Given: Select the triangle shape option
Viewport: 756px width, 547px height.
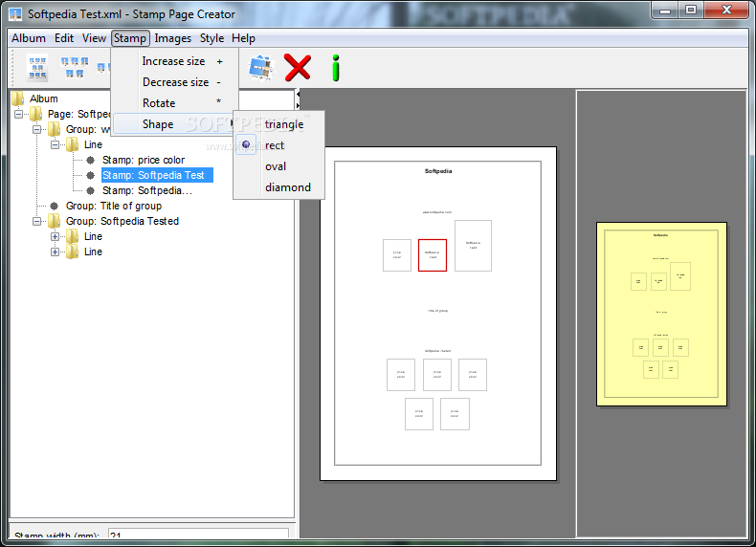Looking at the screenshot, I should (279, 124).
